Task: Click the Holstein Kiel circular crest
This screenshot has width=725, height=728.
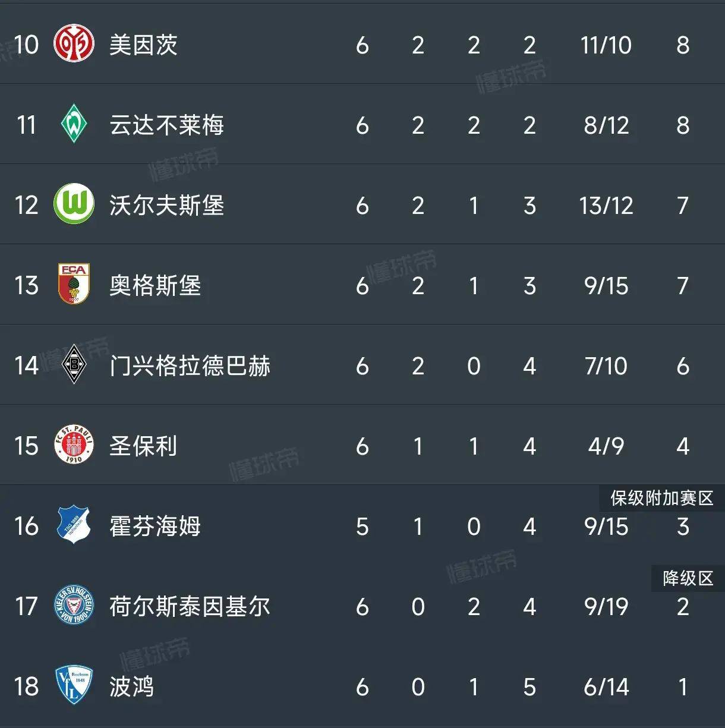Action: point(74,606)
